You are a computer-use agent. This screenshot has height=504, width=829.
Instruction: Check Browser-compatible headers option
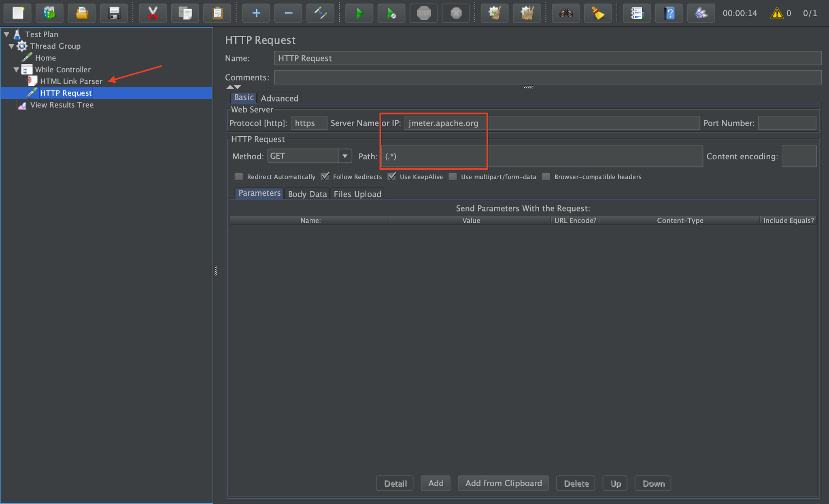click(x=546, y=177)
